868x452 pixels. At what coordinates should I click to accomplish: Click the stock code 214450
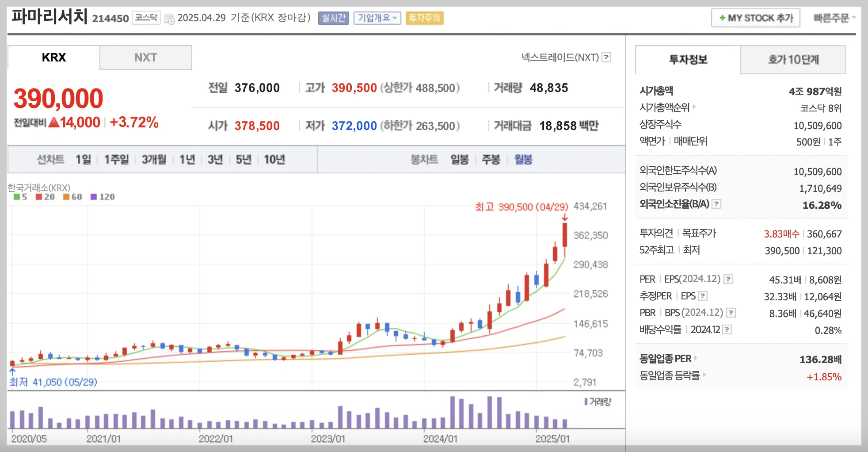pyautogui.click(x=110, y=19)
